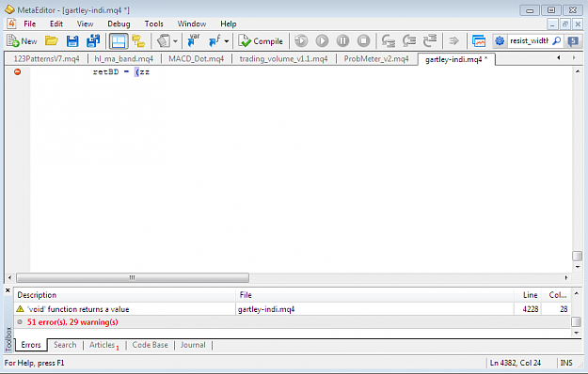Click the editor vertical scrollbar thumb
588x374 pixels.
(x=577, y=257)
